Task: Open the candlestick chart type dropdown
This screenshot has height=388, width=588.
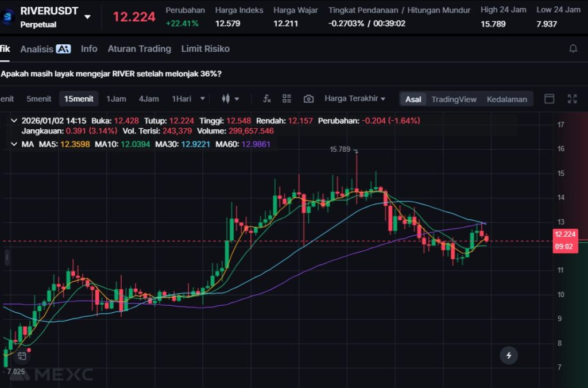Action: point(230,99)
